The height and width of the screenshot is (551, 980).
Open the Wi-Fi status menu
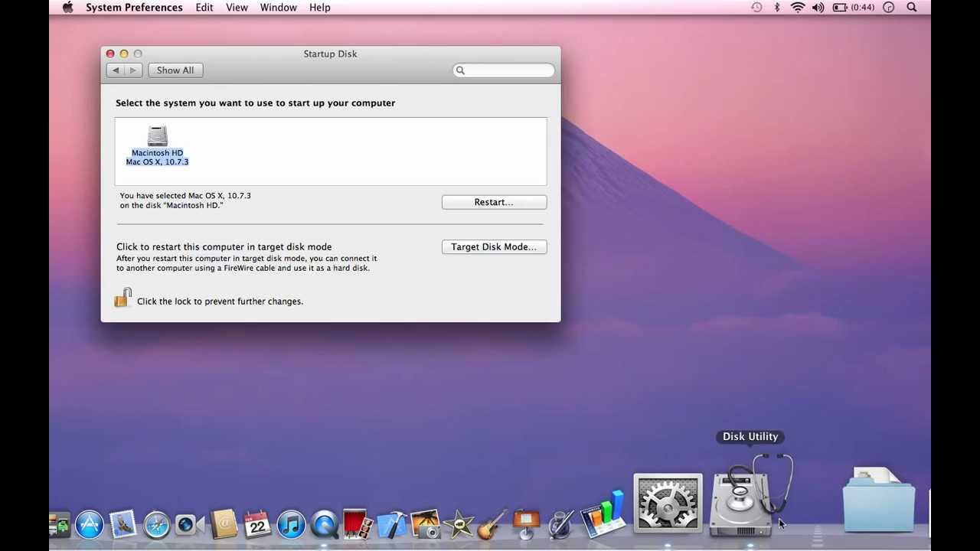click(798, 7)
